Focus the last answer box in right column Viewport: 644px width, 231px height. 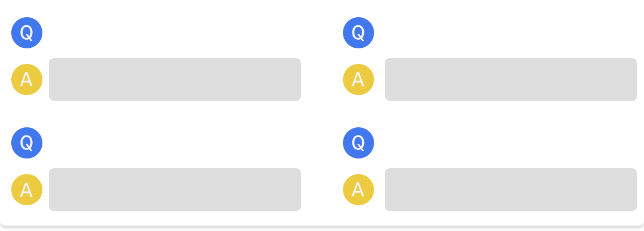pos(511,190)
